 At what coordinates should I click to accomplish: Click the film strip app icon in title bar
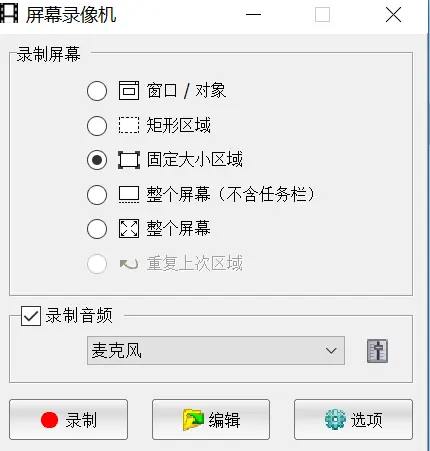pos(9,14)
